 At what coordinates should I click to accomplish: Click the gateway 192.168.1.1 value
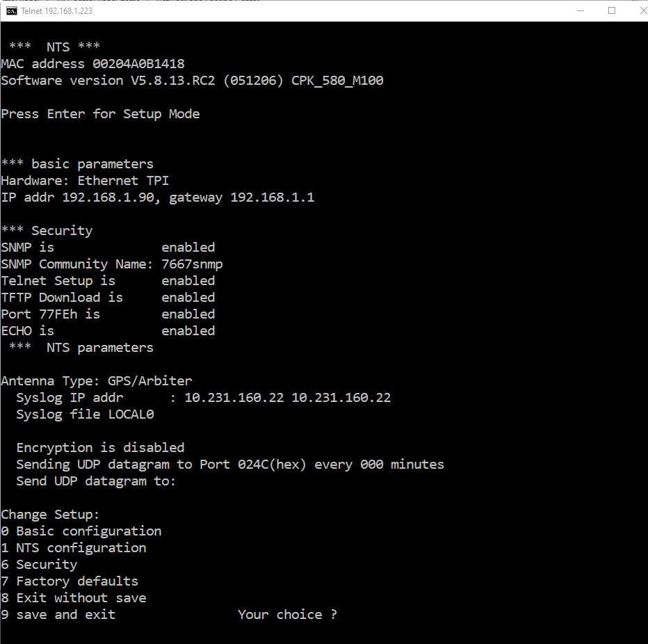[242, 198]
